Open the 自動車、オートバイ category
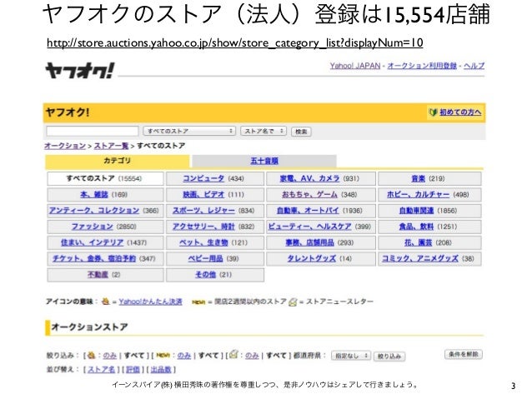 coord(308,211)
